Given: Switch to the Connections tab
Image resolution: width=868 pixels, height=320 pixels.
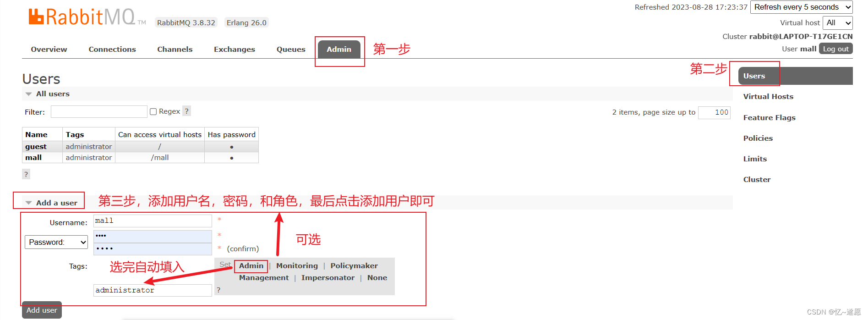Looking at the screenshot, I should (x=112, y=50).
